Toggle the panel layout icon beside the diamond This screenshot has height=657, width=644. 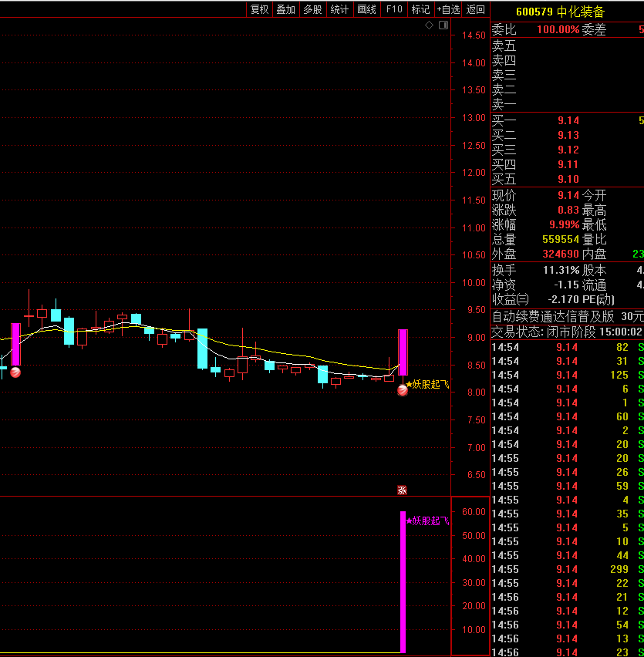tap(443, 25)
